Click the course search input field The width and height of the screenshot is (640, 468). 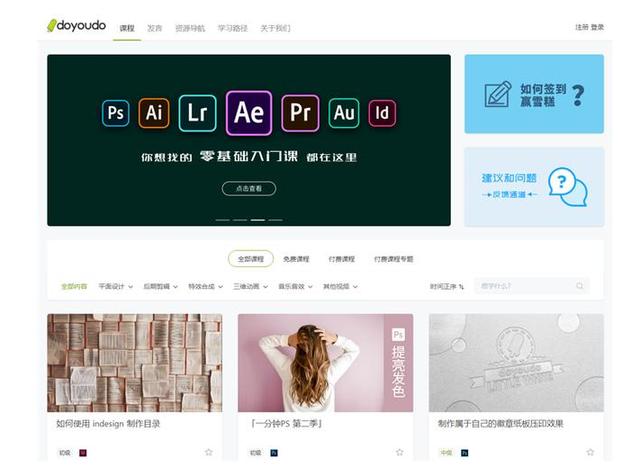(531, 286)
